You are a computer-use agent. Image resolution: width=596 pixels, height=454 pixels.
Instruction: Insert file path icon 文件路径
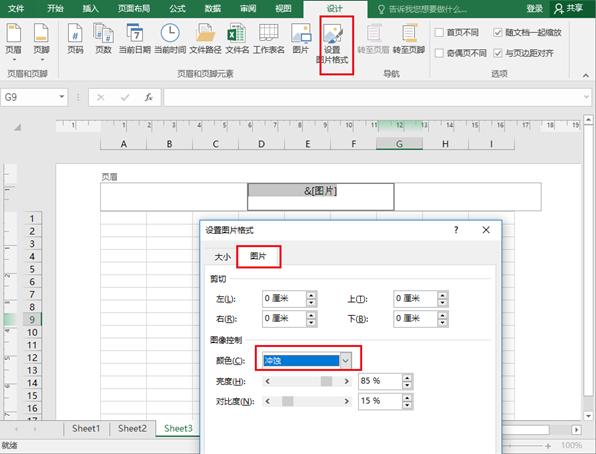pyautogui.click(x=205, y=38)
